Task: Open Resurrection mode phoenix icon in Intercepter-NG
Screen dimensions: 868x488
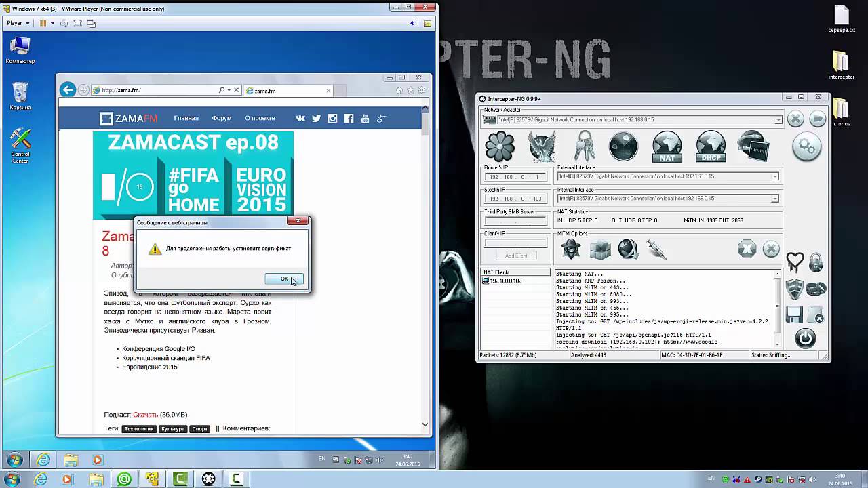Action: tap(542, 146)
